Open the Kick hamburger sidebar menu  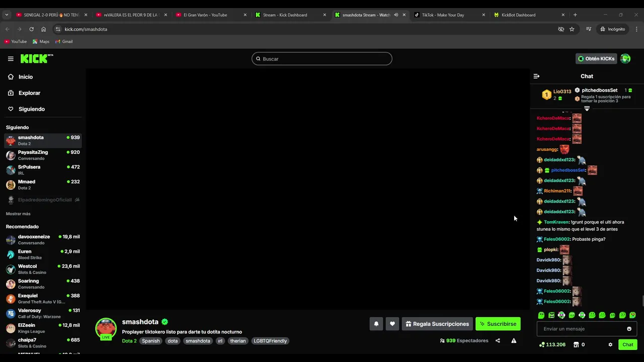click(x=11, y=59)
